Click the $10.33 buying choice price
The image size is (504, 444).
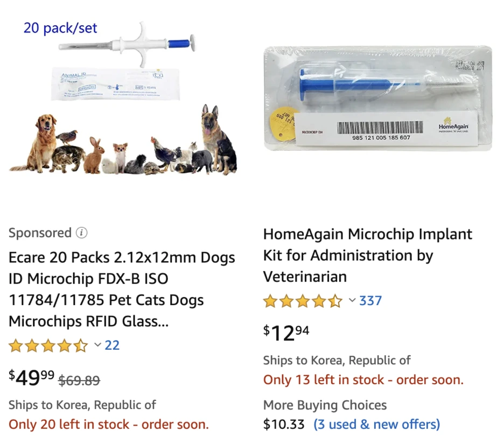pos(284,424)
